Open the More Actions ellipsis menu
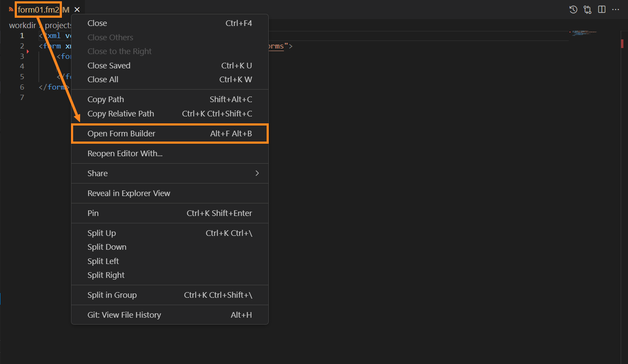 [616, 9]
